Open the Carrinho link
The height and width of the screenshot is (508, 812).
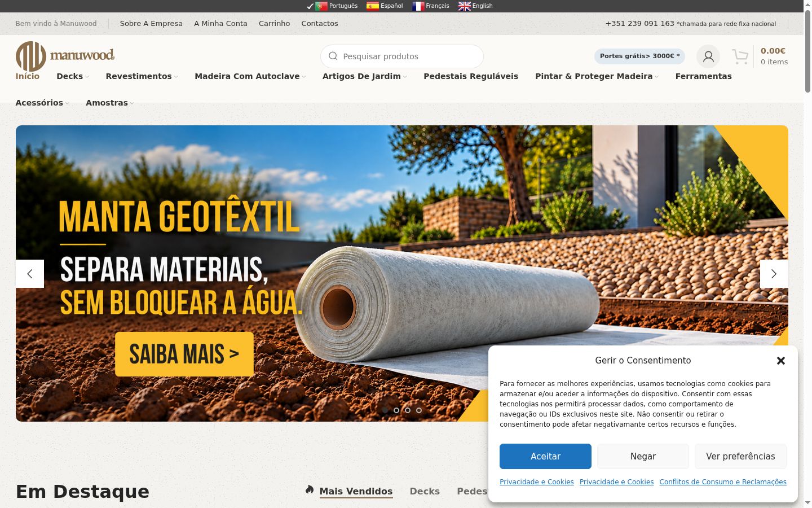tap(274, 24)
